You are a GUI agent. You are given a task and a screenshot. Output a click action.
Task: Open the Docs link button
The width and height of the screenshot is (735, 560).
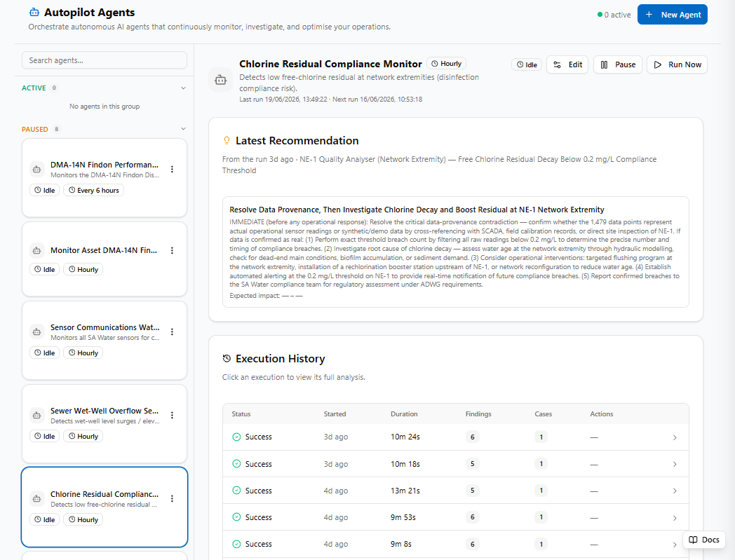click(704, 540)
